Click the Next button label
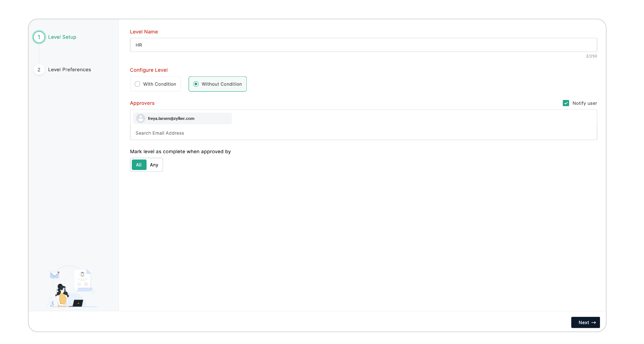The height and width of the screenshot is (344, 644). 584,322
